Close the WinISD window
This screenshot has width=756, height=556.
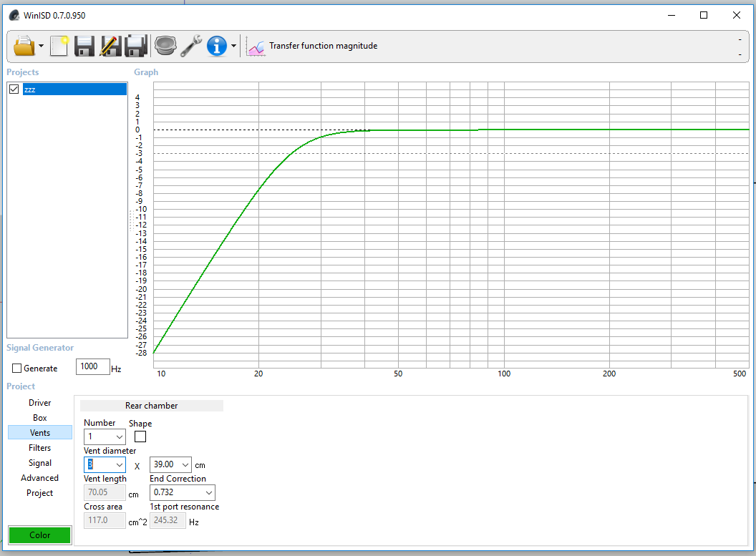pyautogui.click(x=736, y=16)
